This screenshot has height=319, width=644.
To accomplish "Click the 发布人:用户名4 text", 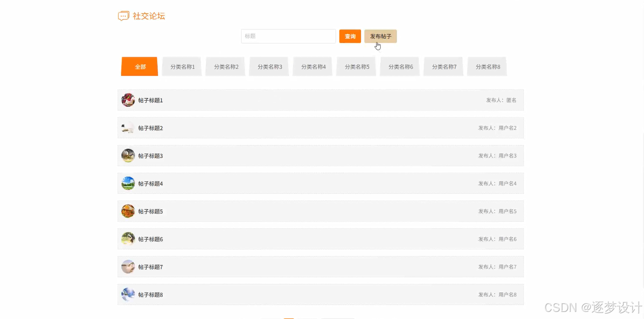I will 497,184.
